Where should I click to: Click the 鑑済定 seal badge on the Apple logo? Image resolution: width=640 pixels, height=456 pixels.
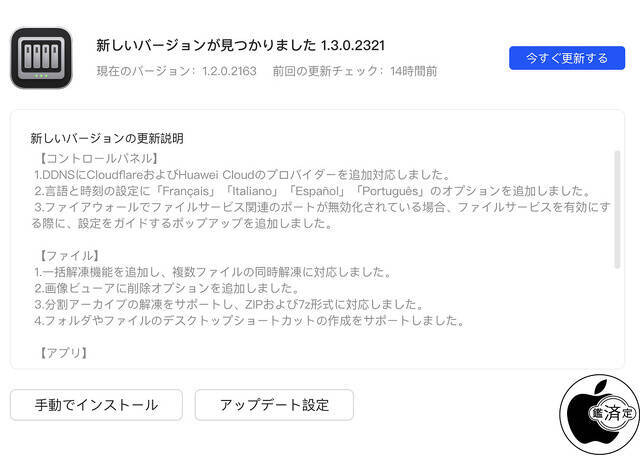[612, 413]
